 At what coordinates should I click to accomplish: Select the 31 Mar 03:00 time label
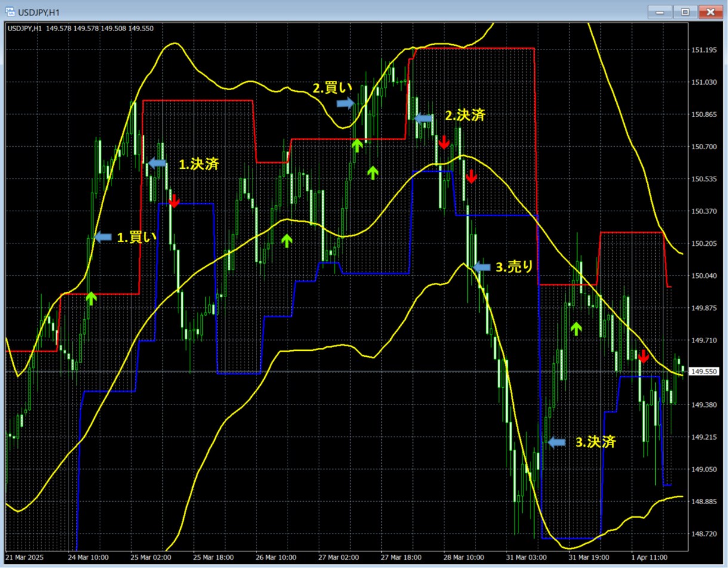(526, 557)
